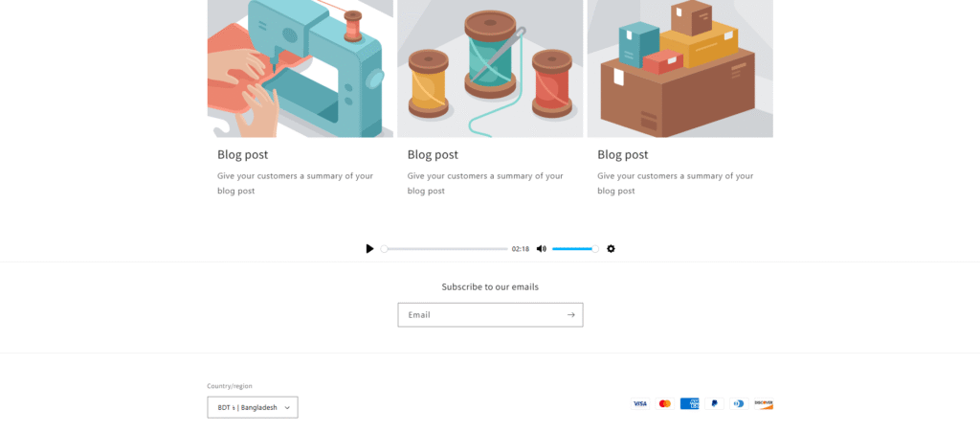Open third Blog post title link
The image size is (980, 433).
pos(622,154)
